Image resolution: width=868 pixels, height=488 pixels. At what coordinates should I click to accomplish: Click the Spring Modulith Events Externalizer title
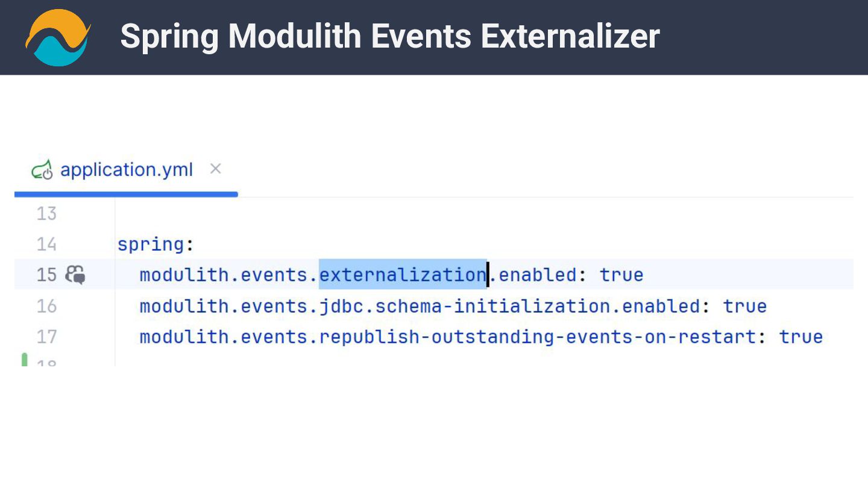[390, 36]
